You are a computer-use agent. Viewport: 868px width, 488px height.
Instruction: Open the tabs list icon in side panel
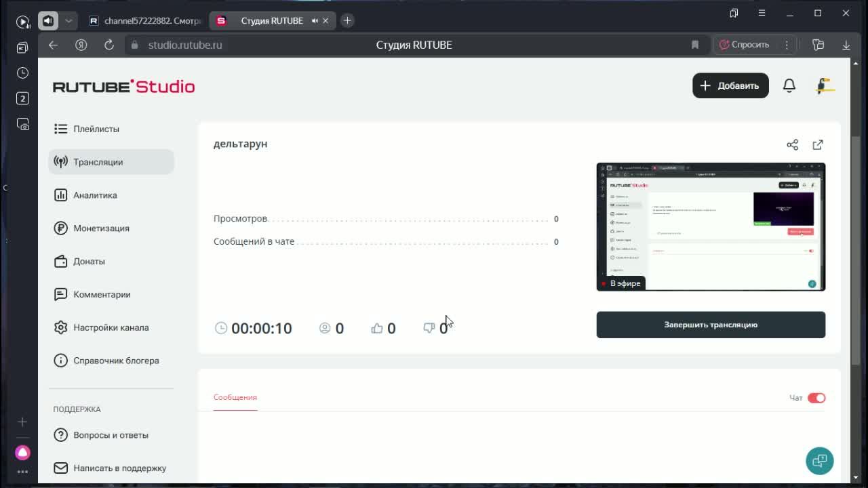coord(22,47)
